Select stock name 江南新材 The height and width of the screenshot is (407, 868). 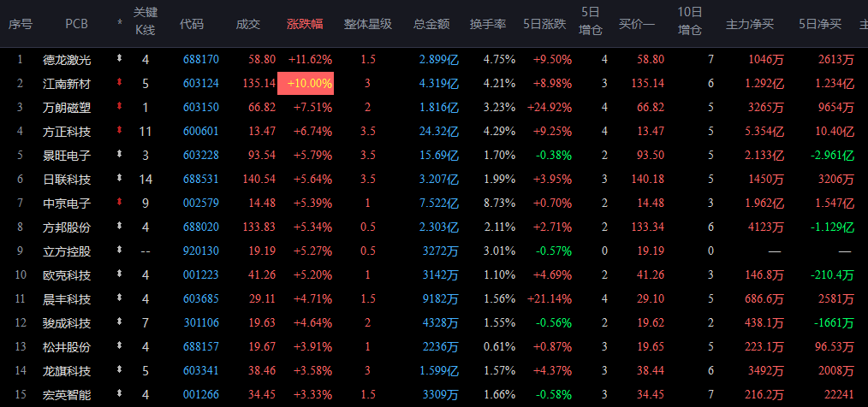pyautogui.click(x=67, y=84)
